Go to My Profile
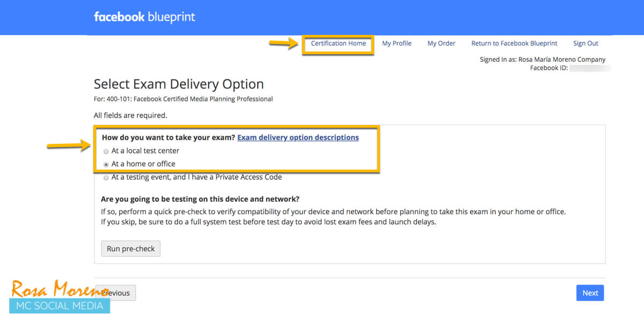 [397, 43]
